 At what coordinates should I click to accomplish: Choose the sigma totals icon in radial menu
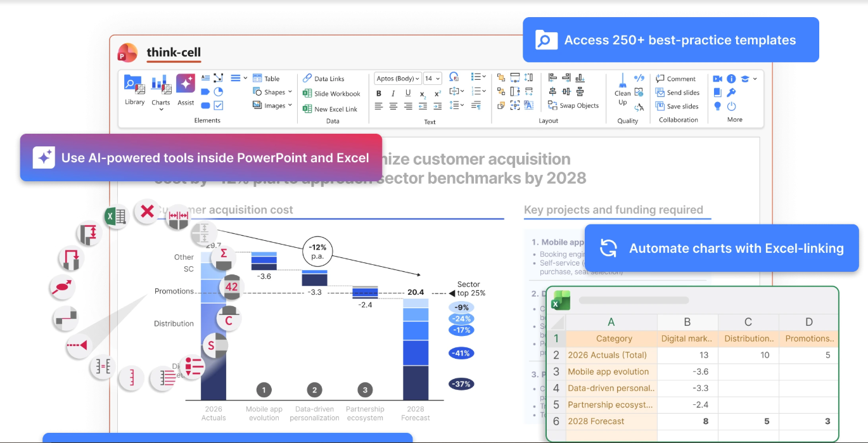[223, 256]
